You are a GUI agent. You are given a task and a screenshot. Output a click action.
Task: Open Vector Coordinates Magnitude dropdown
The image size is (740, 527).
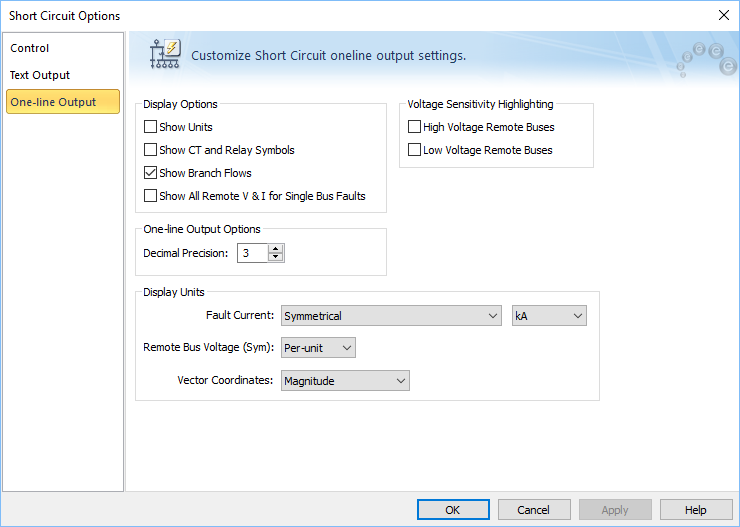[x=345, y=381]
